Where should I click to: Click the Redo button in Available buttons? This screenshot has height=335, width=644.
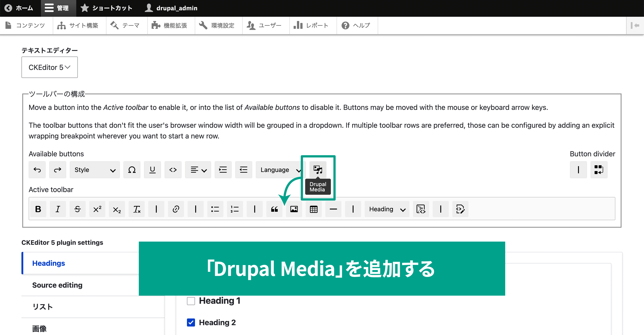(x=57, y=170)
